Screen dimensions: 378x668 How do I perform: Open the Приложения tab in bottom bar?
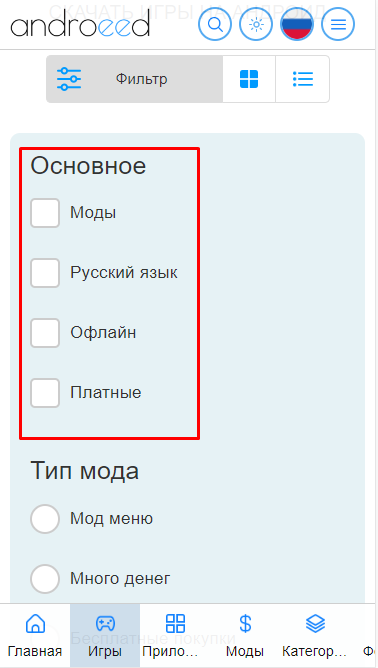pyautogui.click(x=175, y=635)
